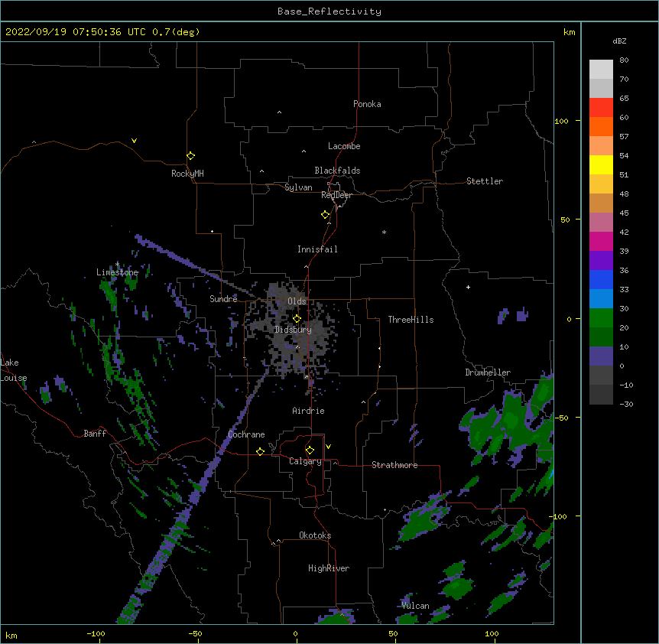Select the yellow diamond marker below Cochrane

(260, 451)
